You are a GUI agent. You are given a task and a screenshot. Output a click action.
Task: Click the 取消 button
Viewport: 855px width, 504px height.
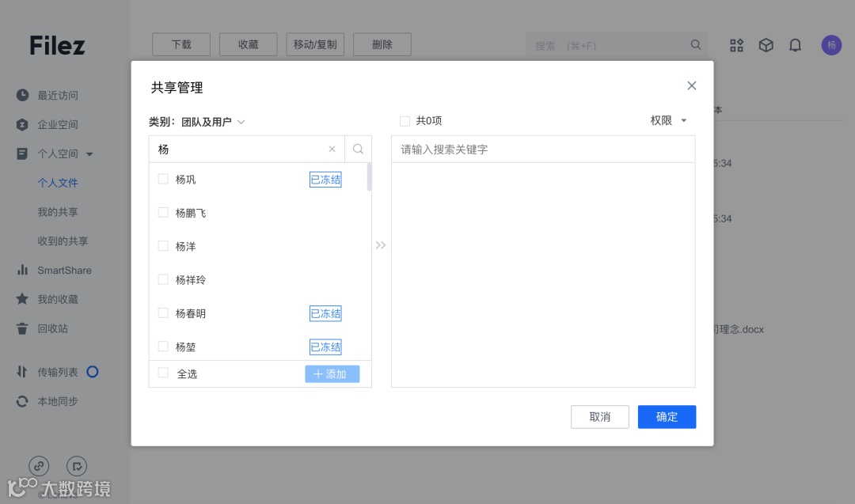(600, 417)
